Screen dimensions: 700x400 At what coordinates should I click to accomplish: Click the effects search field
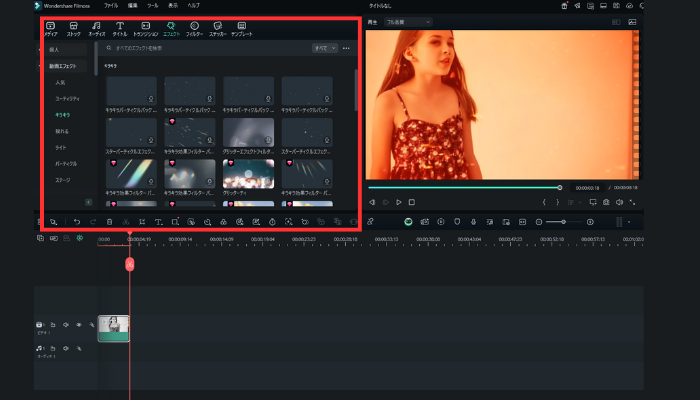point(205,48)
